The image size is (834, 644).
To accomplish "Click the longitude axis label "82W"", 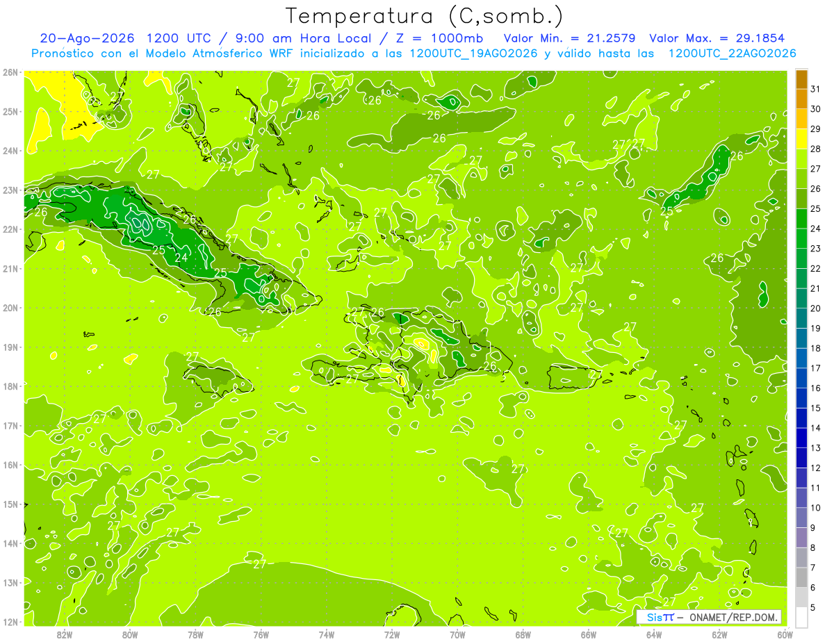I will 64,634.
